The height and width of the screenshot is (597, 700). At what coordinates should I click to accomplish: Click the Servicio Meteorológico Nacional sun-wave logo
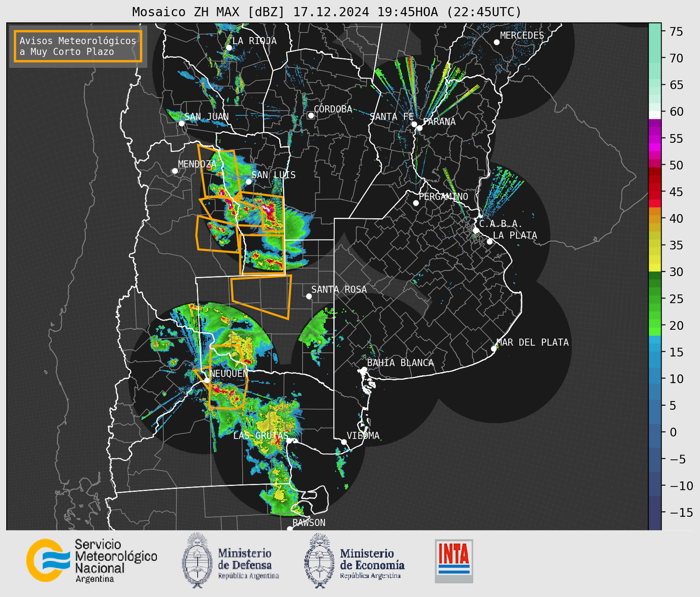49,560
